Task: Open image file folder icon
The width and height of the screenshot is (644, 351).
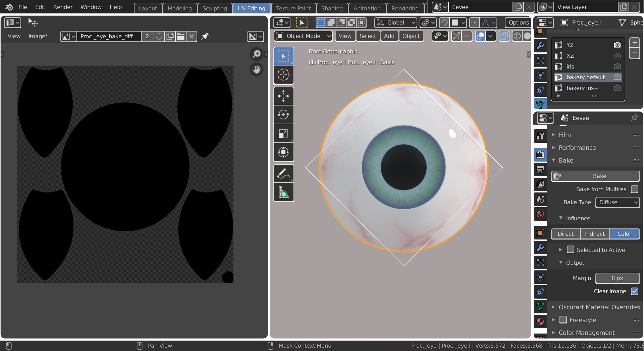Action: (x=181, y=36)
